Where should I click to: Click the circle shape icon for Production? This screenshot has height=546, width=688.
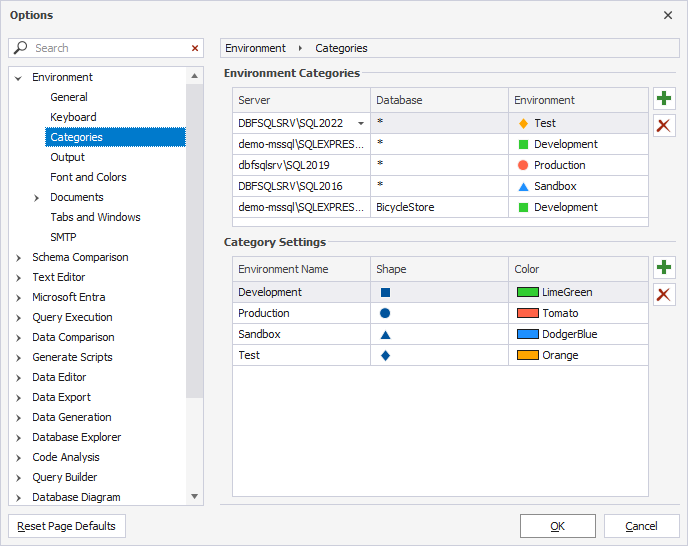(385, 313)
